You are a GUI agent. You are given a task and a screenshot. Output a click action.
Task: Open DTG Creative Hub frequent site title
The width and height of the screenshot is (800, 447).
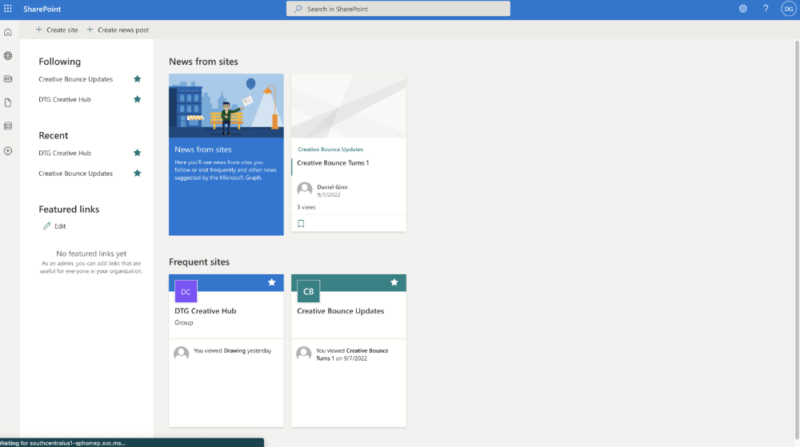point(205,311)
